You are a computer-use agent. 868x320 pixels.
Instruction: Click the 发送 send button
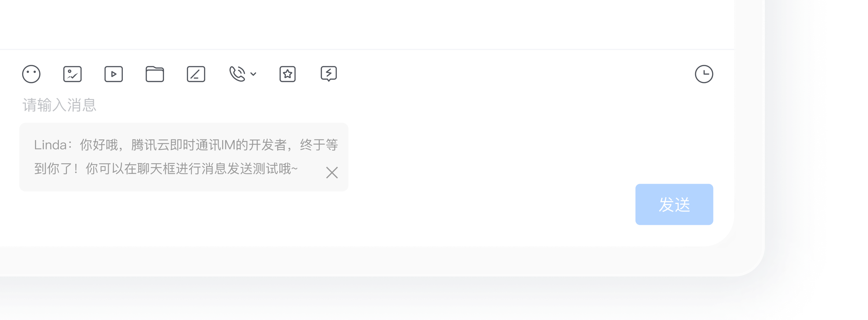[674, 204]
